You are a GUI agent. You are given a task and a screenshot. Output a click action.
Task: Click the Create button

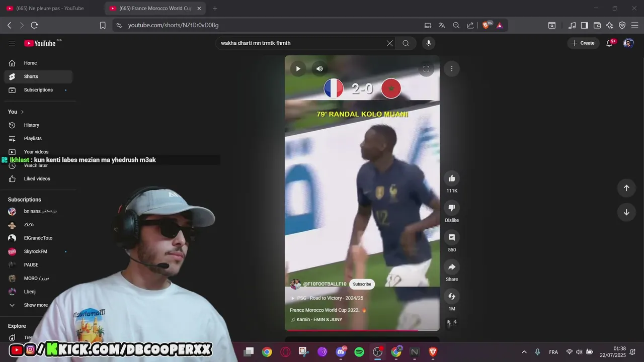(x=583, y=43)
